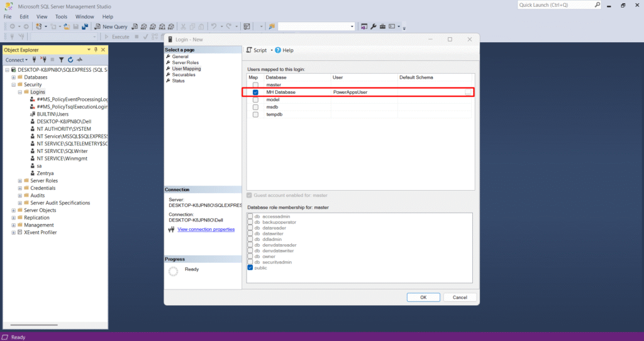Click the Help icon in Login dialog
Viewport: 644px width, 341px height.
pyautogui.click(x=278, y=50)
